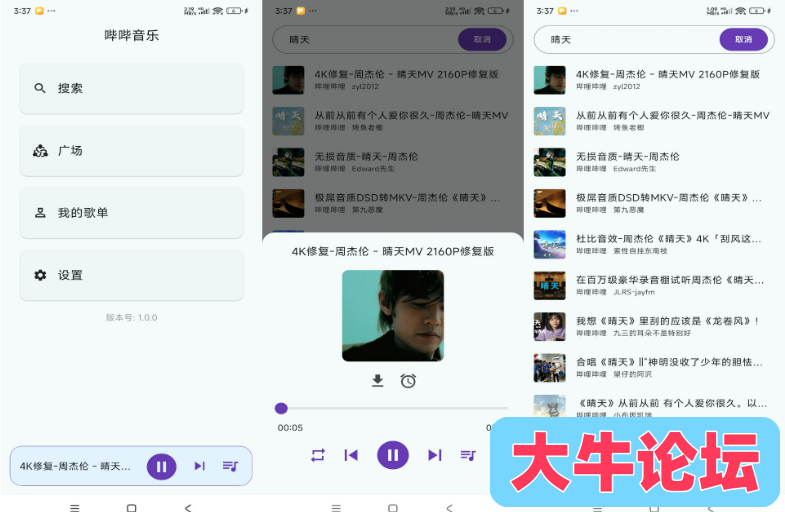Viewport: 785px width, 512px height.
Task: Click uploader name JLRS-jayfm in results list
Action: click(634, 292)
